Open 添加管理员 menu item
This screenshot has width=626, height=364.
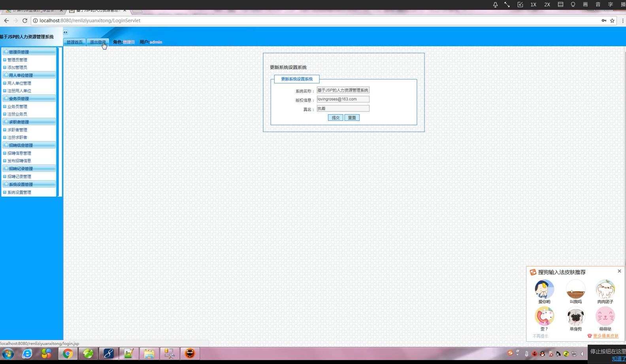pos(17,68)
